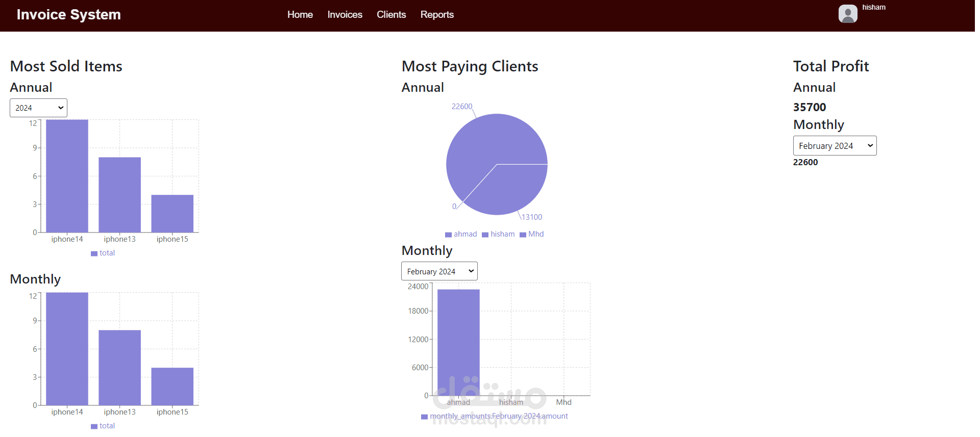Screen dimensions: 980x437
Task: Open the Home navigation link
Action: [x=300, y=15]
